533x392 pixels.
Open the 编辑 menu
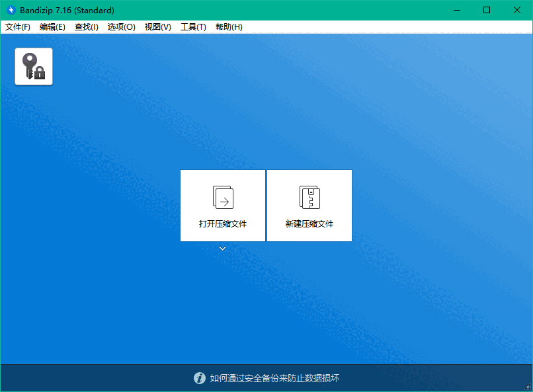[x=52, y=27]
